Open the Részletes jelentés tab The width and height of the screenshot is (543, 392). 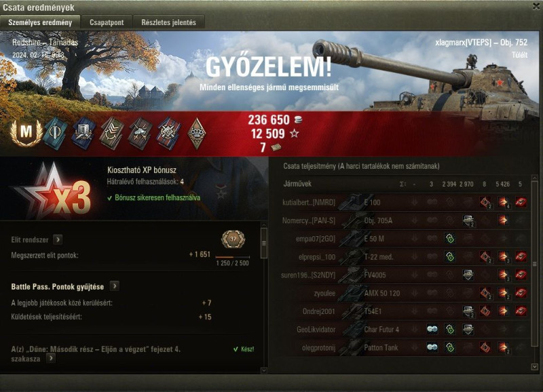(x=168, y=22)
